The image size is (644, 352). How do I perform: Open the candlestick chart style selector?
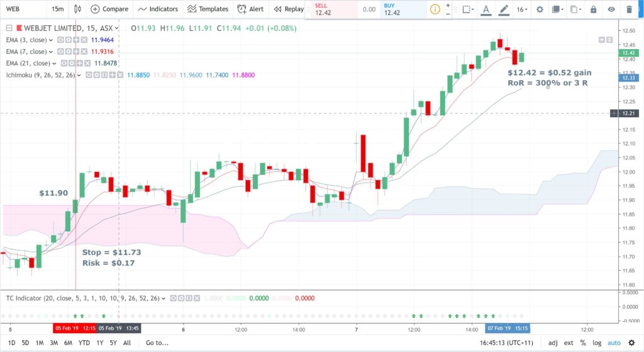[77, 9]
